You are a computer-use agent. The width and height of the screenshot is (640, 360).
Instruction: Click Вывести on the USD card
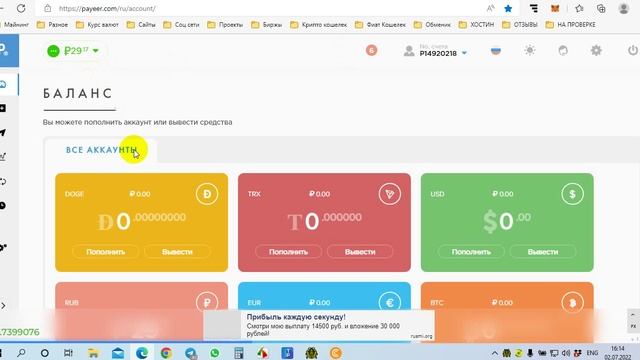[x=543, y=252]
